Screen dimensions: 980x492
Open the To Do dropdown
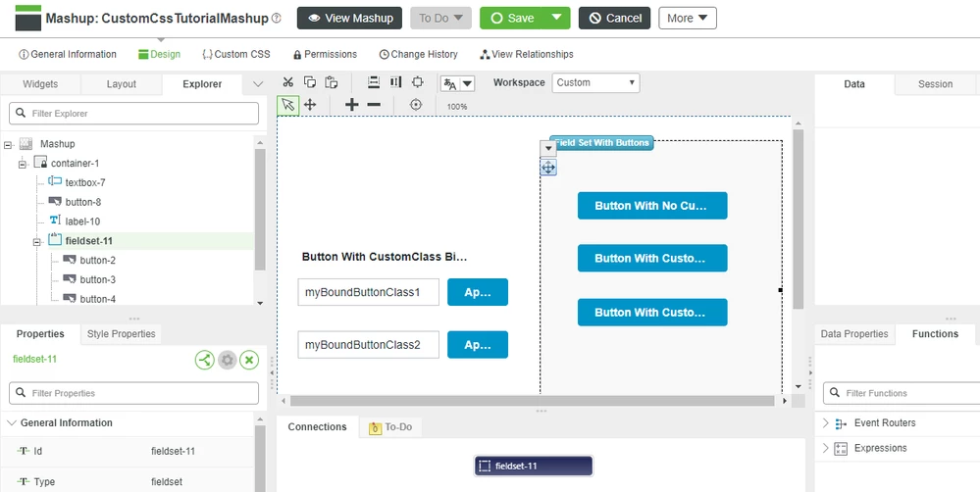click(440, 18)
